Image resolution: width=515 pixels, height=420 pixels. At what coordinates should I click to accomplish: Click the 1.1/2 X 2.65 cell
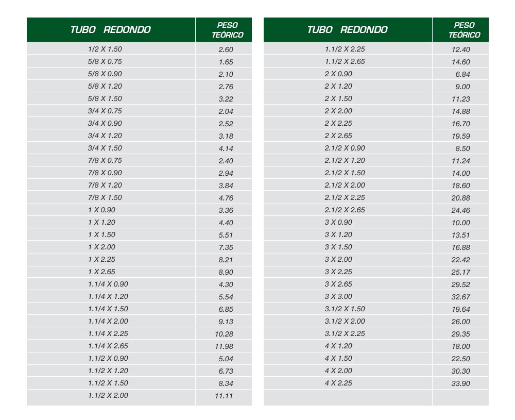tap(345, 61)
